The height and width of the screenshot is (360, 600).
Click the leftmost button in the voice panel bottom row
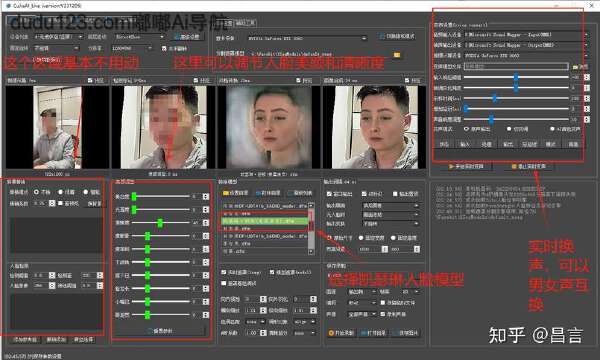(x=444, y=144)
